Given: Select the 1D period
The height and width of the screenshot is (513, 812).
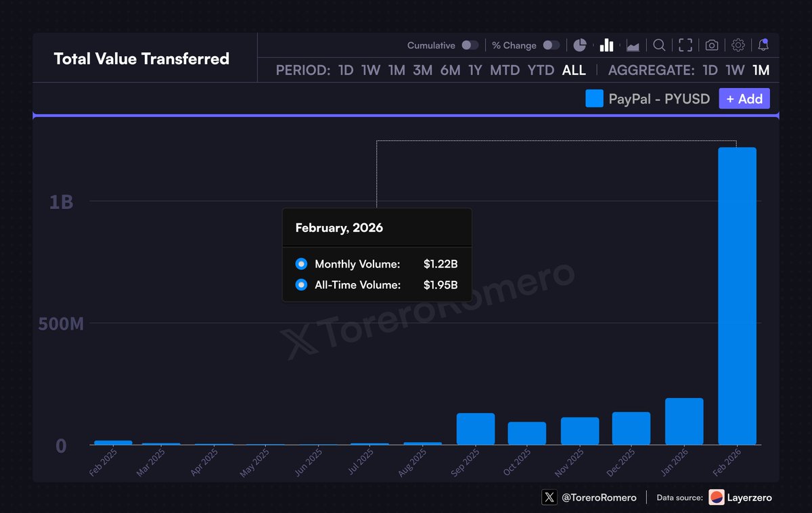Looking at the screenshot, I should [346, 70].
